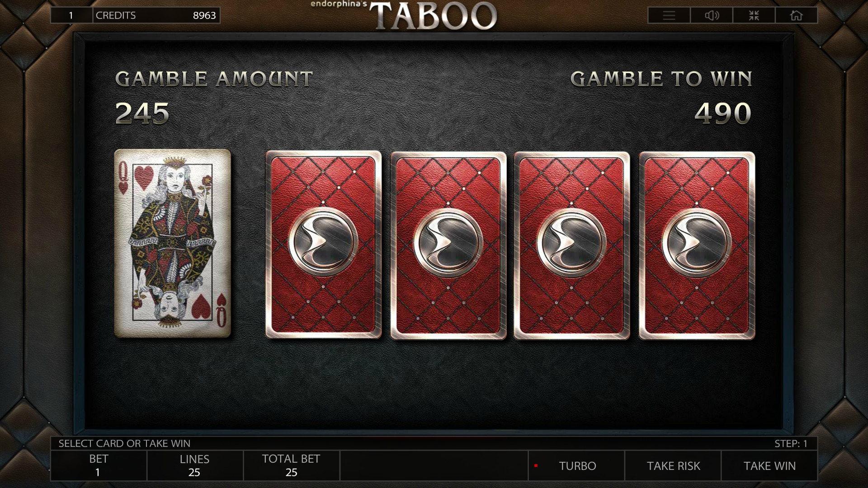Toggle Turbo mode on
The image size is (868, 488).
coord(576,465)
